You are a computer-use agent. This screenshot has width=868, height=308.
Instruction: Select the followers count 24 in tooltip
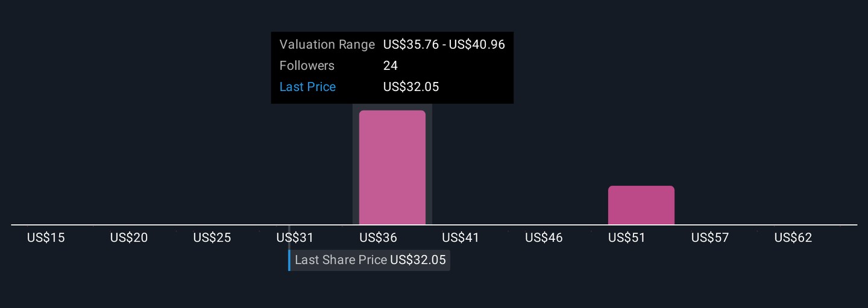pos(391,66)
